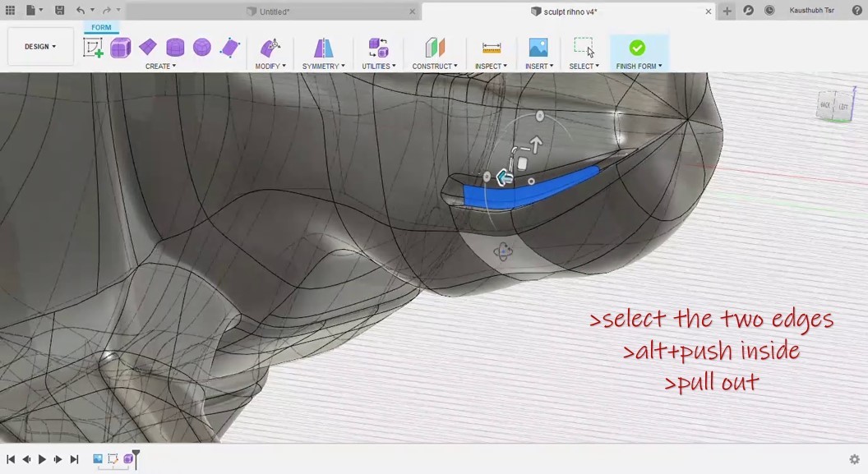Click the ViewCube in the viewport
The width and height of the screenshot is (868, 474).
[835, 105]
